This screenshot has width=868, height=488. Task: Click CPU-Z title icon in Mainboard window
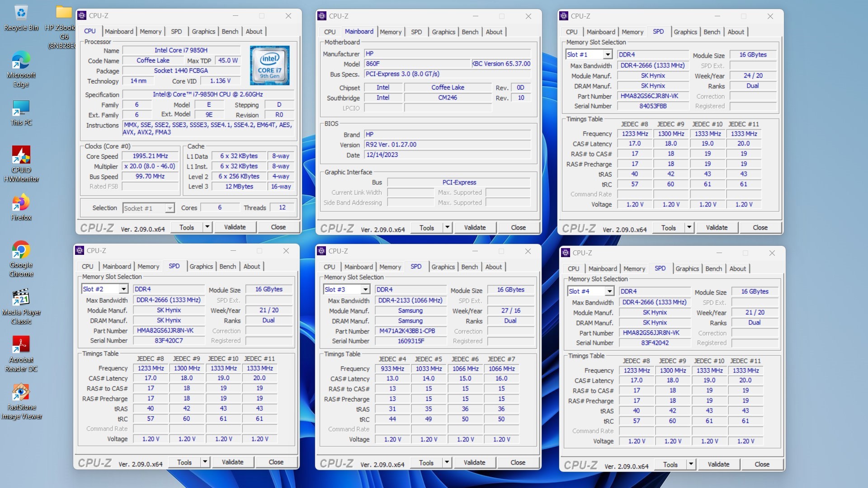322,16
